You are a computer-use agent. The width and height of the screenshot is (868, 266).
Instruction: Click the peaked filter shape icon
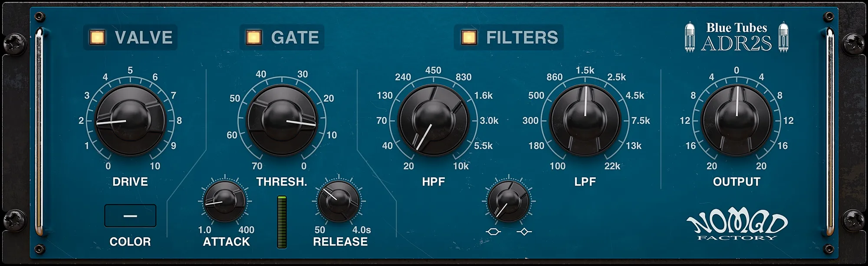[524, 232]
